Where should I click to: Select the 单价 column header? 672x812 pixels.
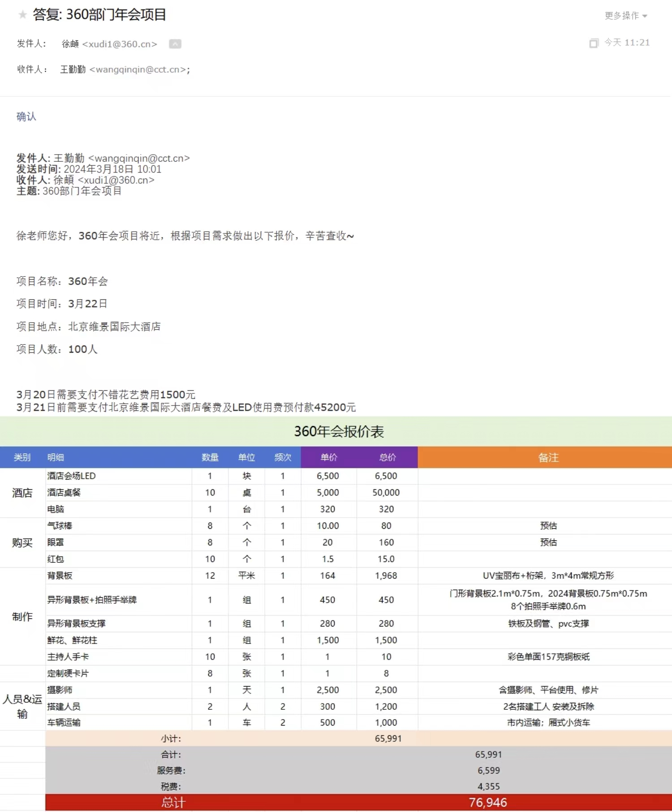coord(328,457)
